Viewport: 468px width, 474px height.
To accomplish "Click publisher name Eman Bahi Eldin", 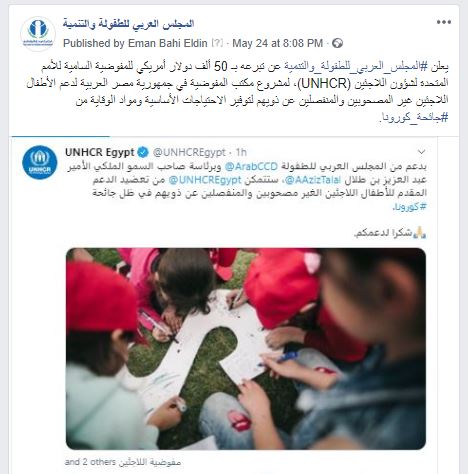I will click(x=168, y=43).
